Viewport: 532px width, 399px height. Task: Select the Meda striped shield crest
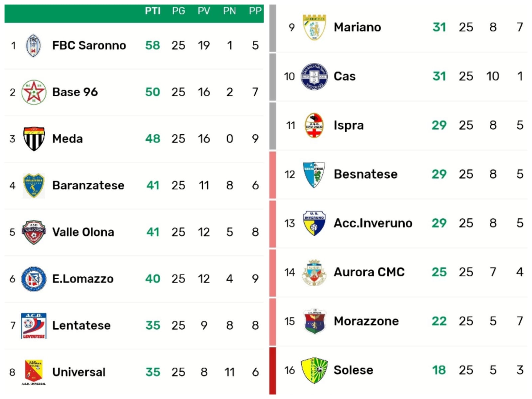pos(34,139)
